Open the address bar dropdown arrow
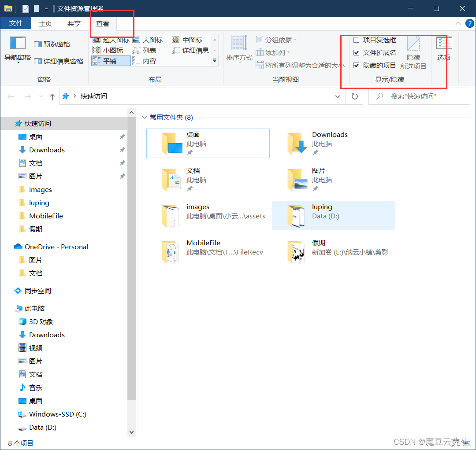The width and height of the screenshot is (476, 450). [337, 96]
